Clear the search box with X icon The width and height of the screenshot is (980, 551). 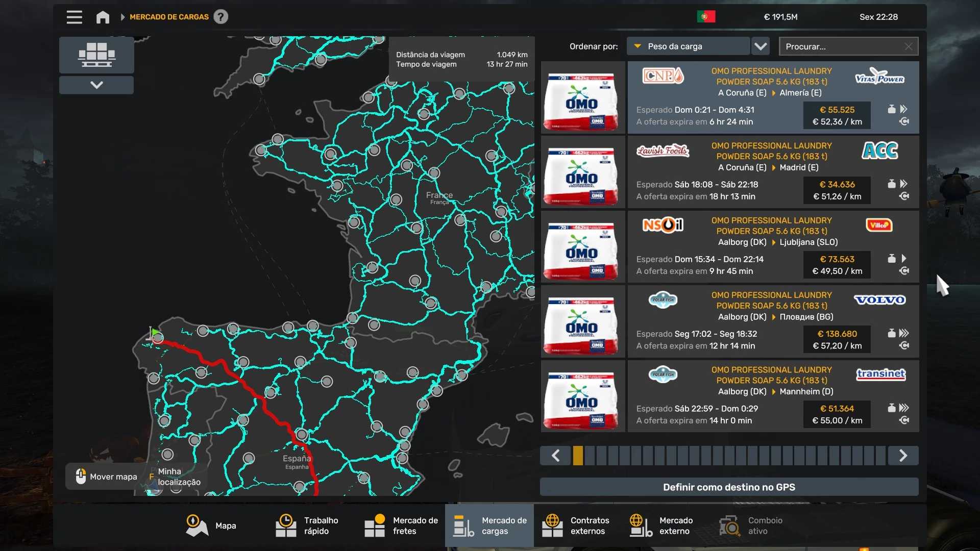click(909, 46)
